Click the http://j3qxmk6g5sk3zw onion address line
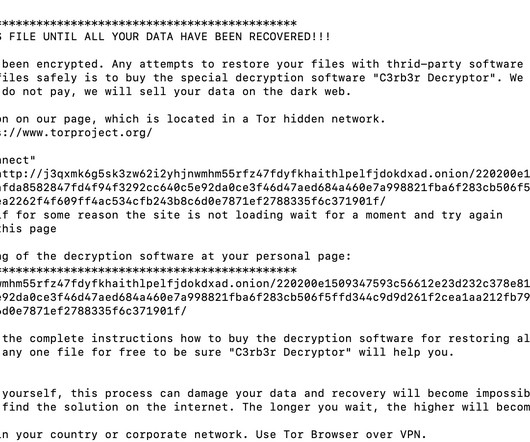The width and height of the screenshot is (530, 442). click(x=265, y=174)
